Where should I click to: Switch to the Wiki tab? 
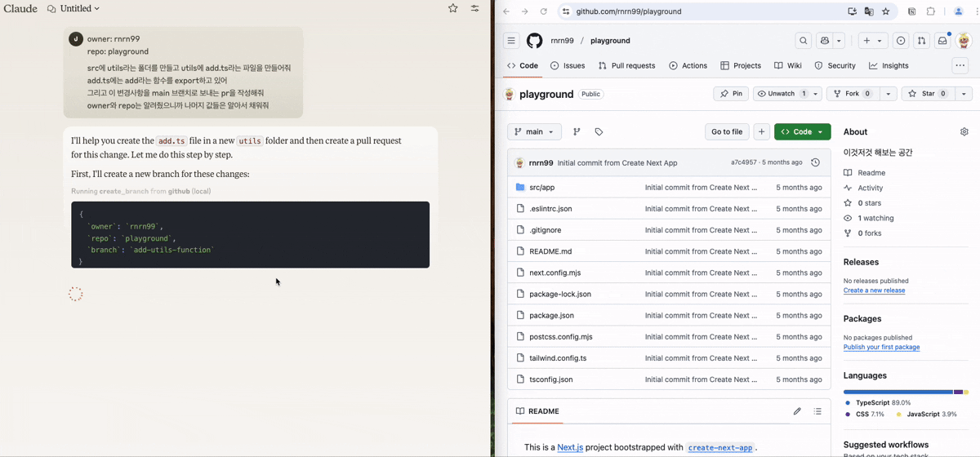click(x=788, y=65)
